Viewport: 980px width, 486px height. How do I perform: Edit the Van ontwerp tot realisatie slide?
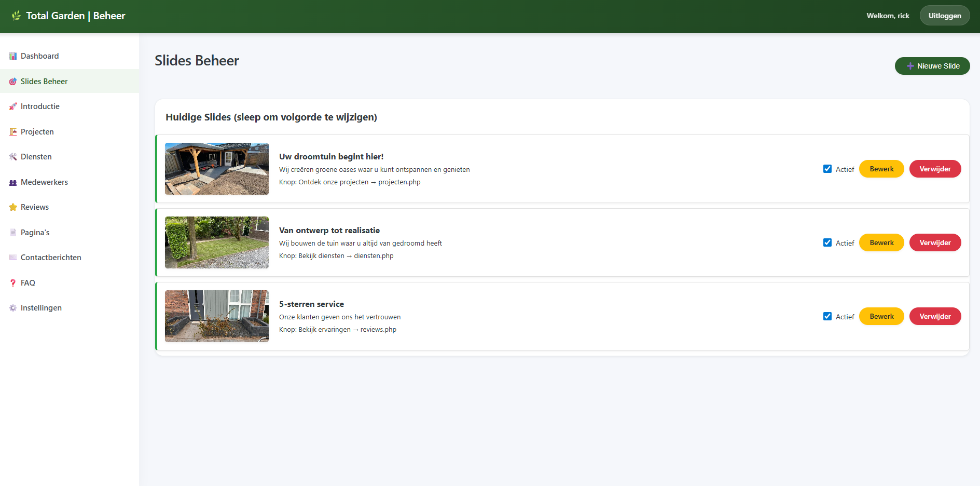coord(881,242)
